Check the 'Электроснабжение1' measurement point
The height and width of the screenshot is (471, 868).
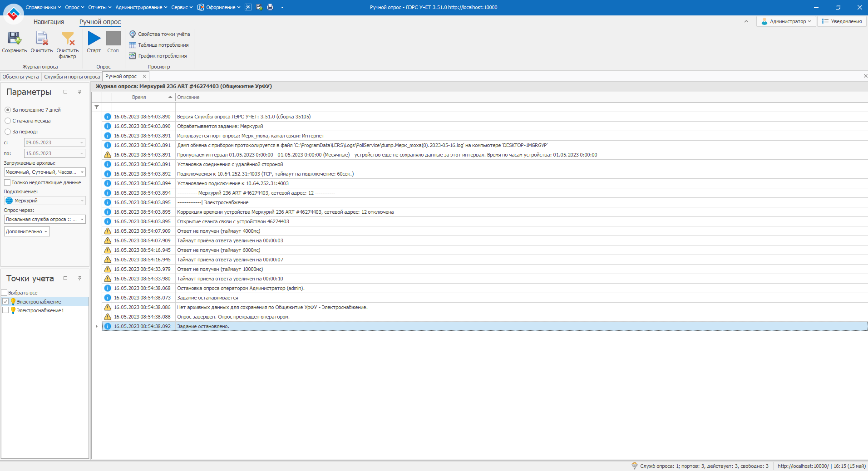tap(5, 310)
